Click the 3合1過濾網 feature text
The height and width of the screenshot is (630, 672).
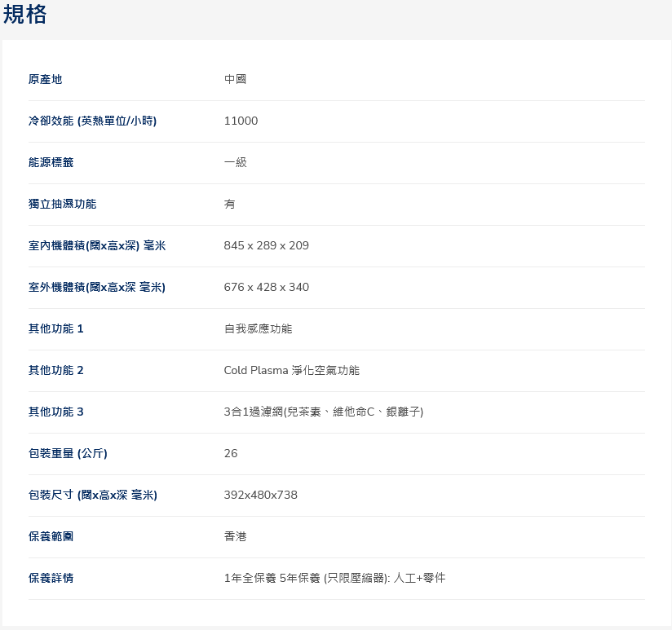[323, 412]
